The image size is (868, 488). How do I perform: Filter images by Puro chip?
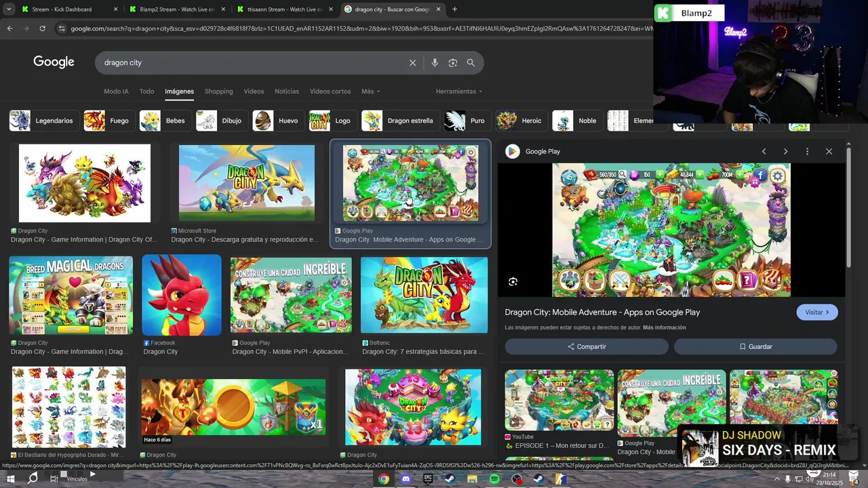[466, 121]
